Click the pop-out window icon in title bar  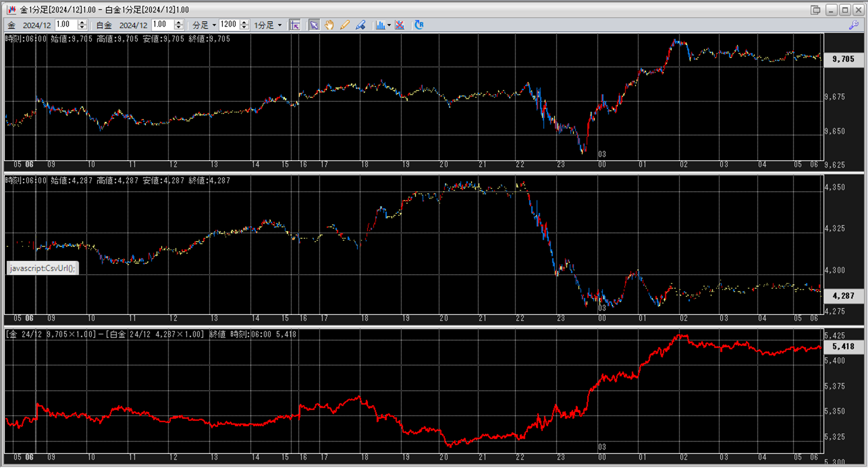click(x=815, y=9)
